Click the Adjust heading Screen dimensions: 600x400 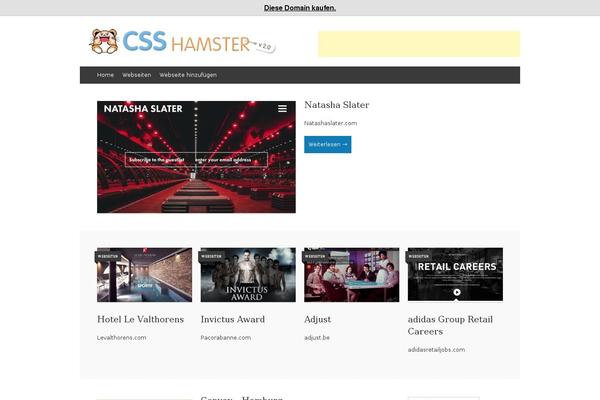[318, 320]
